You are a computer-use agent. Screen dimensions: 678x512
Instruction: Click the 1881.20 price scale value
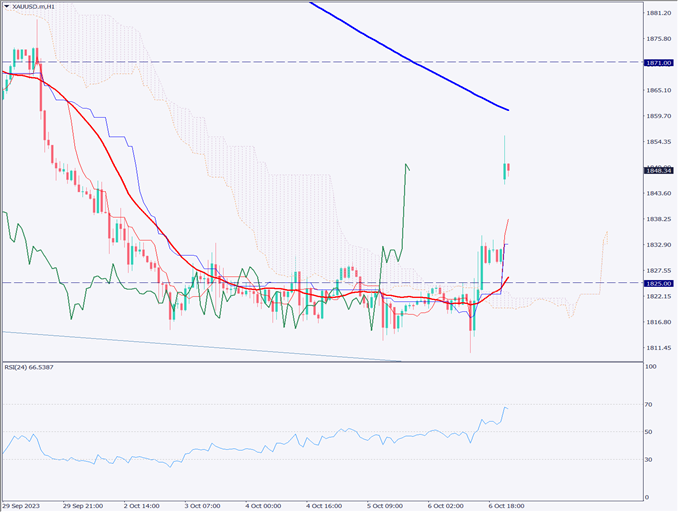657,13
